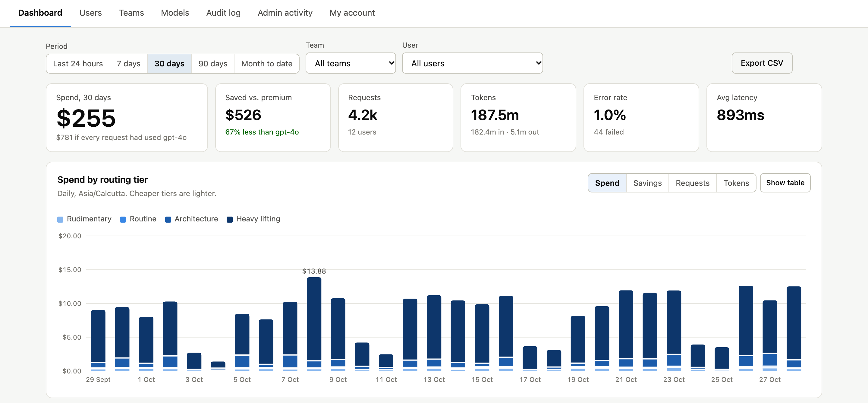Open the Admin activity tab
Image resolution: width=868 pixels, height=403 pixels.
pyautogui.click(x=285, y=13)
